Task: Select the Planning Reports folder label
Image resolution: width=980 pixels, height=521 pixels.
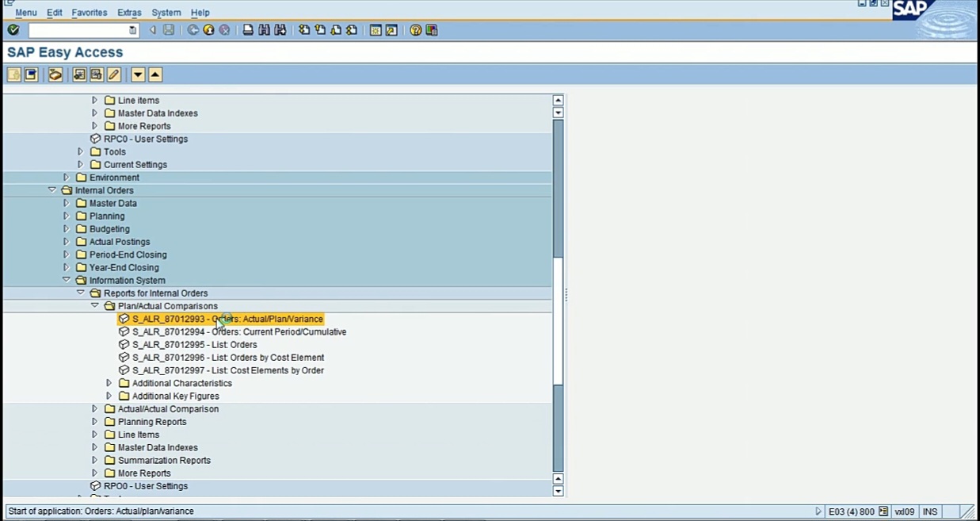Action: coord(152,422)
